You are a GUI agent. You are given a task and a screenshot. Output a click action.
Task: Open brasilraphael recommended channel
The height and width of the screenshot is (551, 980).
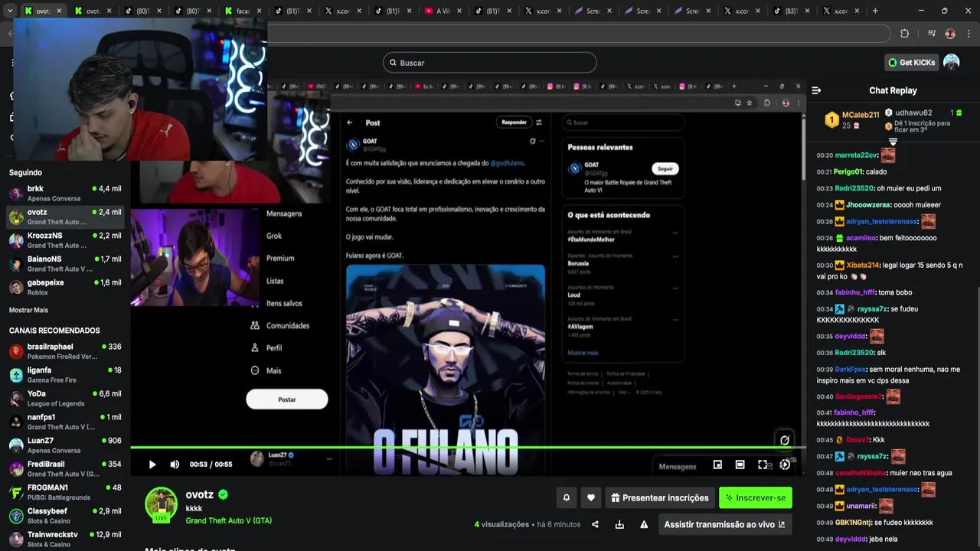65,351
